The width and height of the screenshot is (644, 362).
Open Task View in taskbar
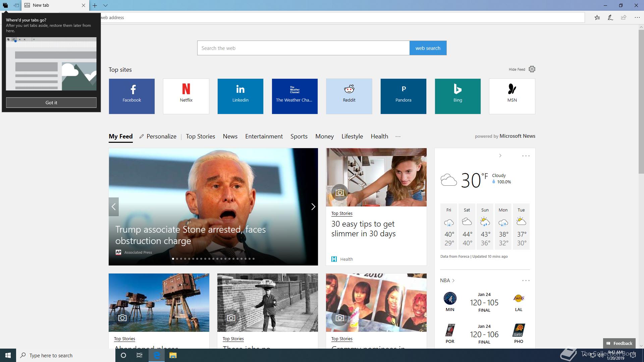pyautogui.click(x=140, y=355)
